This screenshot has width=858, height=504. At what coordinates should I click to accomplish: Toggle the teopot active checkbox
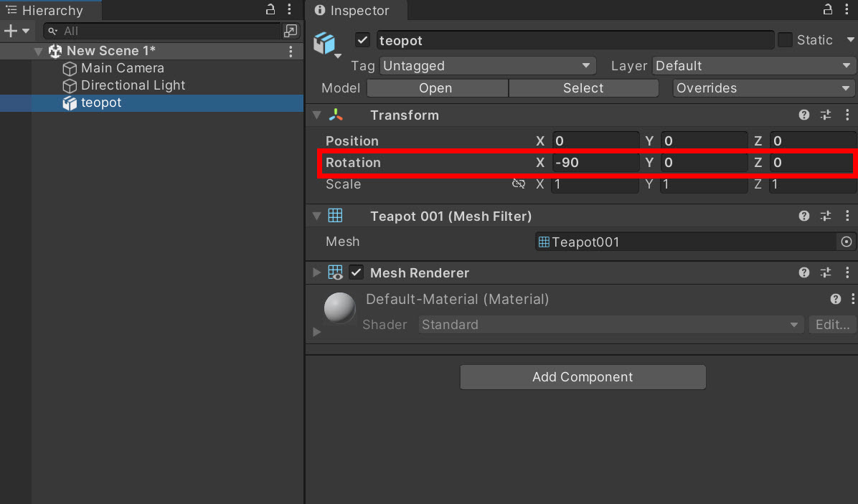tap(362, 40)
